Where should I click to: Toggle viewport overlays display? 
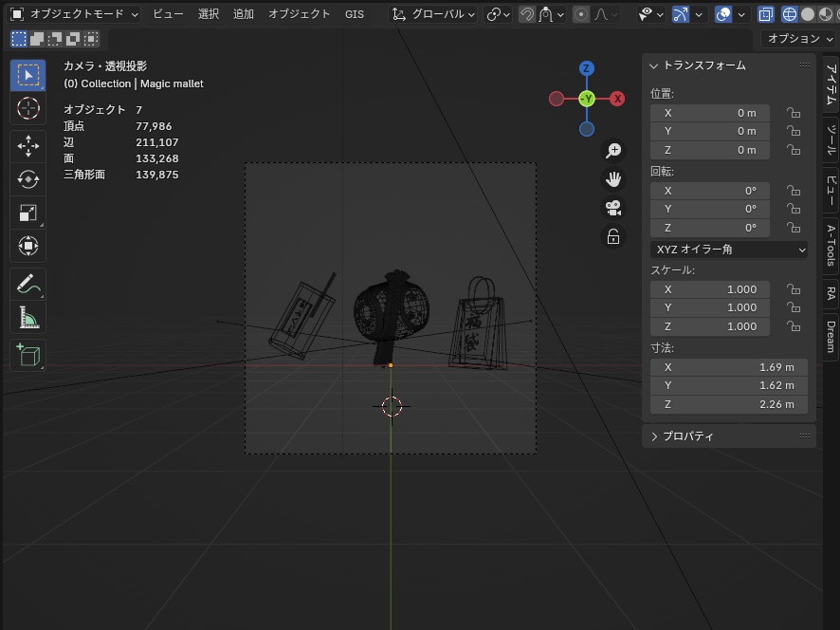click(x=723, y=14)
